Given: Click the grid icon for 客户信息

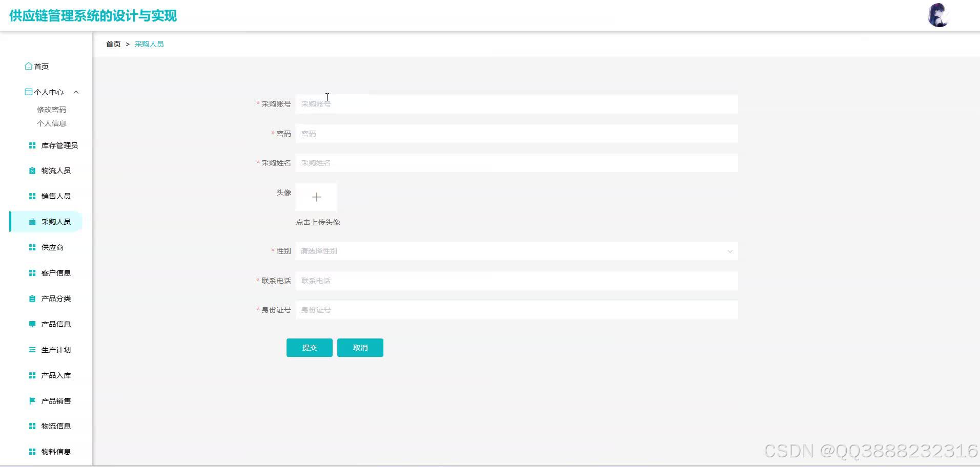Looking at the screenshot, I should tap(32, 273).
